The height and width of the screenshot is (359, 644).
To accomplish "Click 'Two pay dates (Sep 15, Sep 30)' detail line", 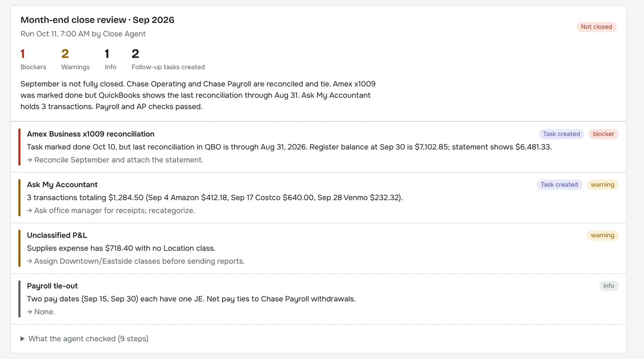I will tap(191, 299).
